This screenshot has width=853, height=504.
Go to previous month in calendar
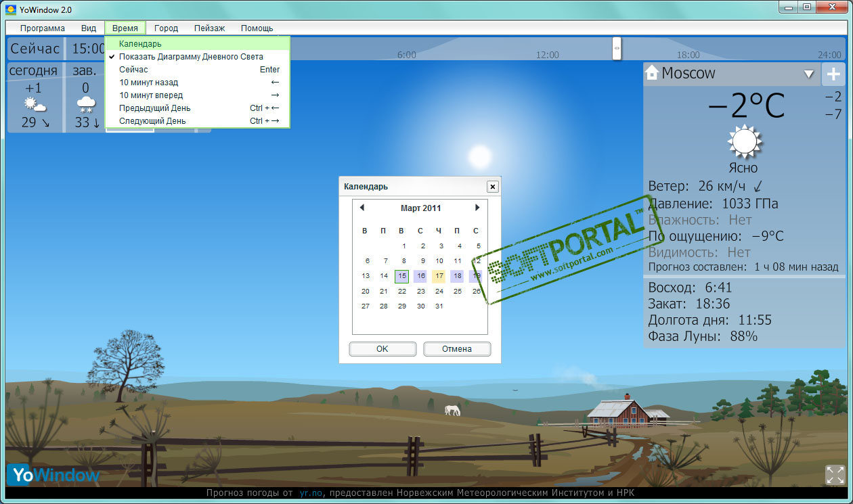coord(362,208)
